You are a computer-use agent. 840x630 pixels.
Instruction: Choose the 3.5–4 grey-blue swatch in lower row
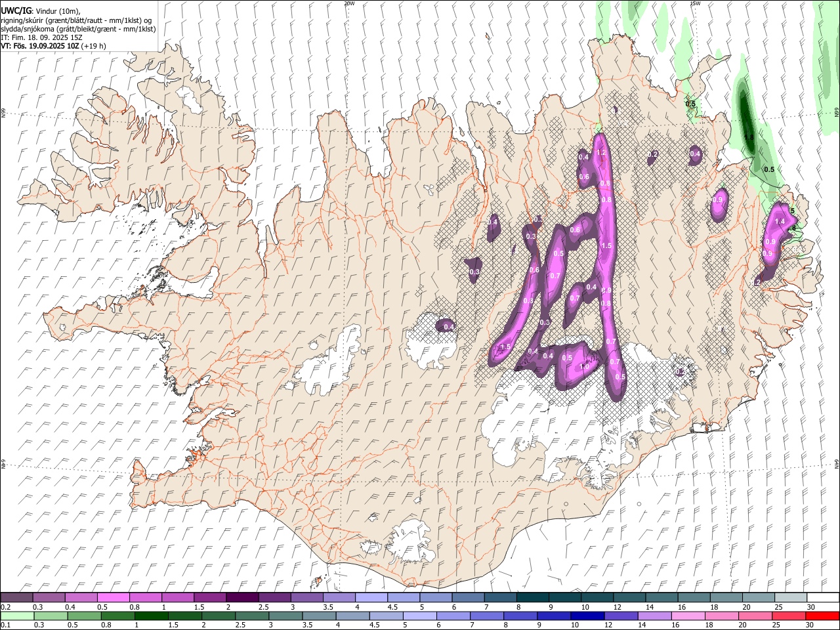(x=319, y=616)
